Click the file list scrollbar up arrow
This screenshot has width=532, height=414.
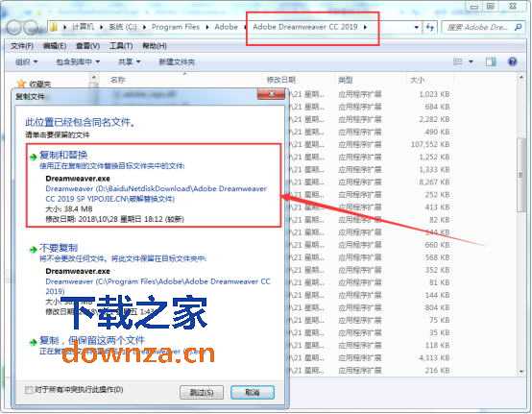[x=521, y=78]
